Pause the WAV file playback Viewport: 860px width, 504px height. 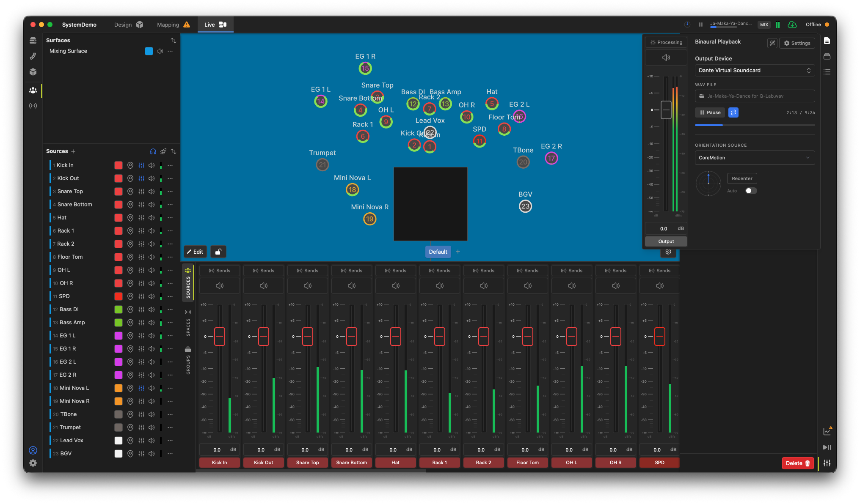coord(710,112)
